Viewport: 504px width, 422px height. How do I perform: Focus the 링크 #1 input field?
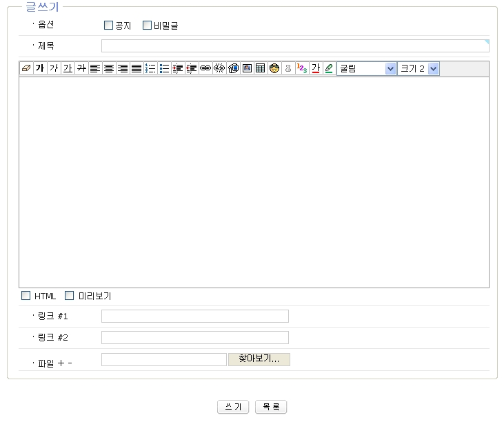[195, 316]
